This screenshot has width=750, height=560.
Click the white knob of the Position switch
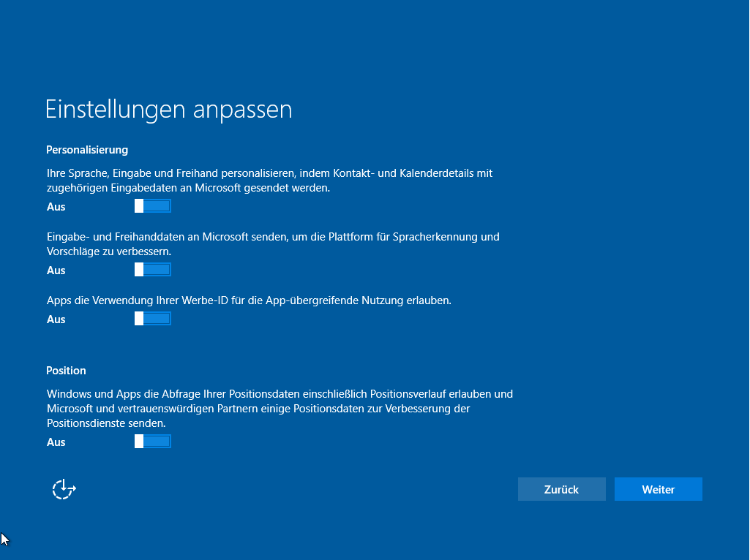tap(139, 442)
